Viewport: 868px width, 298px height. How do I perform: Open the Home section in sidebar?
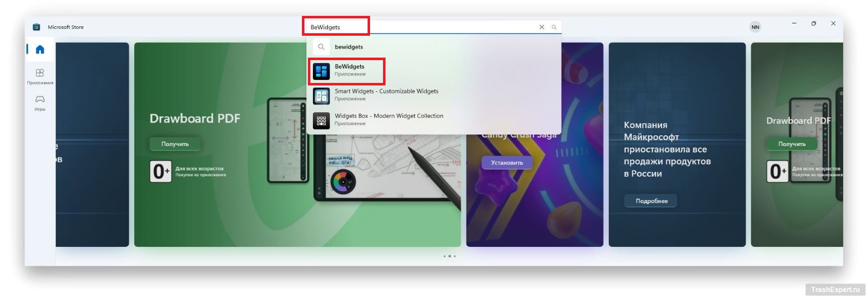point(40,49)
